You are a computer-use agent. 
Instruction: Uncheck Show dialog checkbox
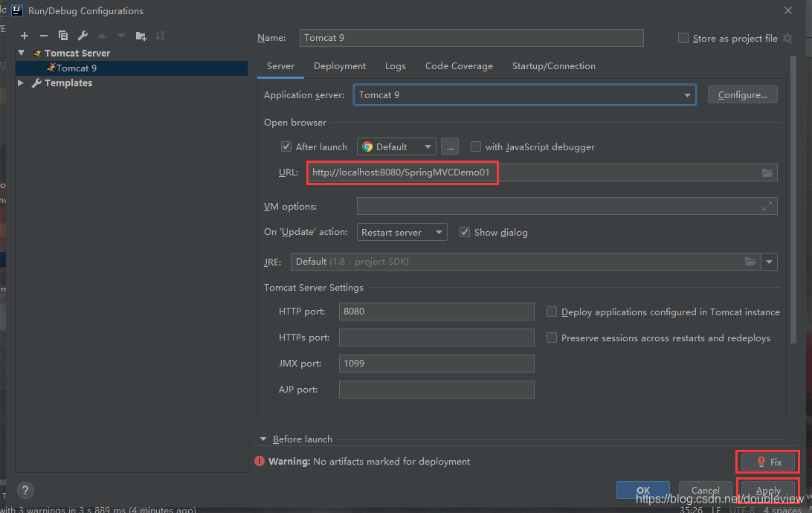tap(465, 232)
